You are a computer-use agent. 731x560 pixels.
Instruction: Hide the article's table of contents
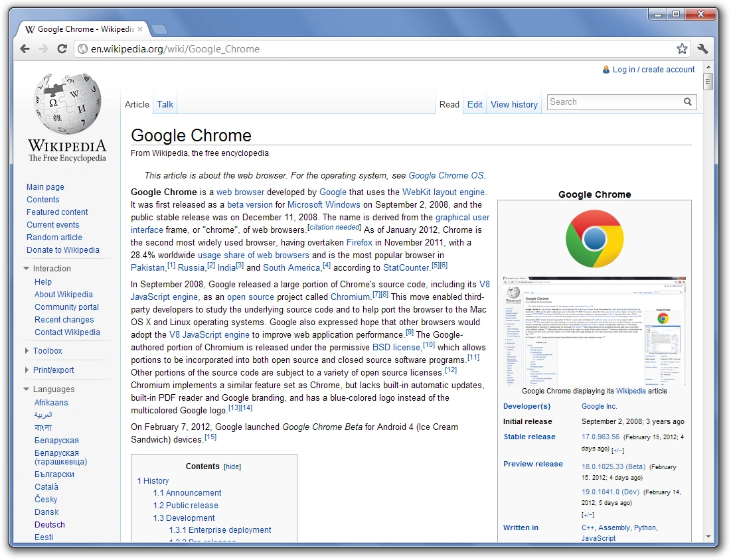pos(232,466)
